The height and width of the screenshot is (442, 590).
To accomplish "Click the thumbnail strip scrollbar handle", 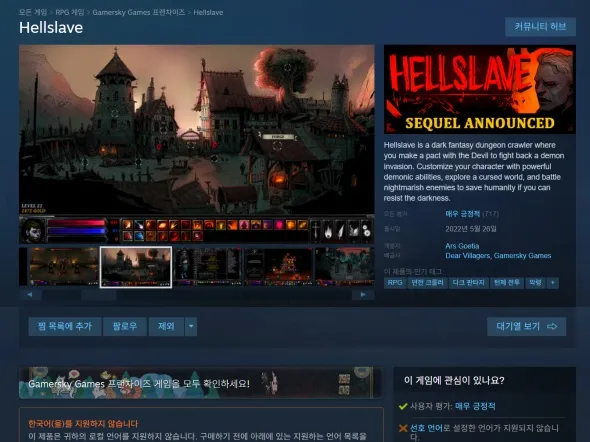I will tap(99, 295).
